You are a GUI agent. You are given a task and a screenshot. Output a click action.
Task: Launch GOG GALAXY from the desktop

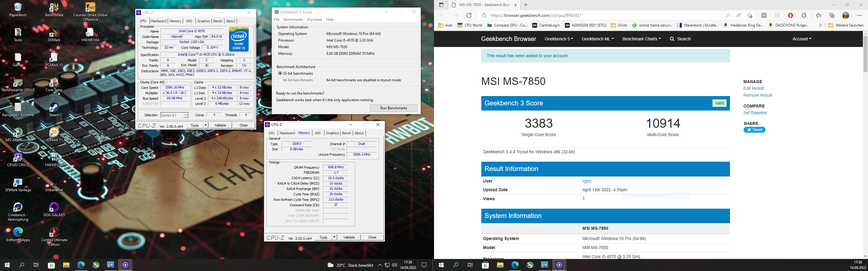tap(54, 209)
